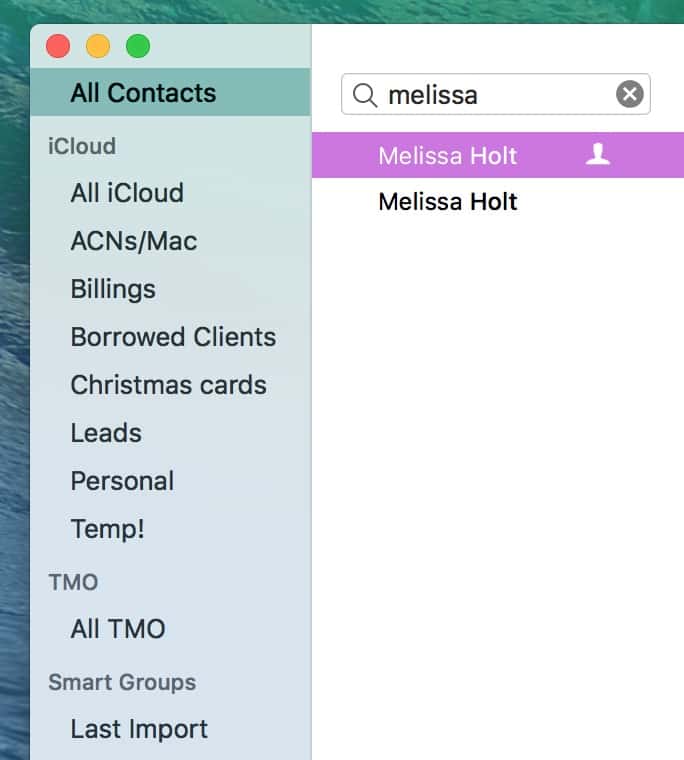The image size is (684, 760).
Task: Click the green zoom window button
Action: (138, 46)
